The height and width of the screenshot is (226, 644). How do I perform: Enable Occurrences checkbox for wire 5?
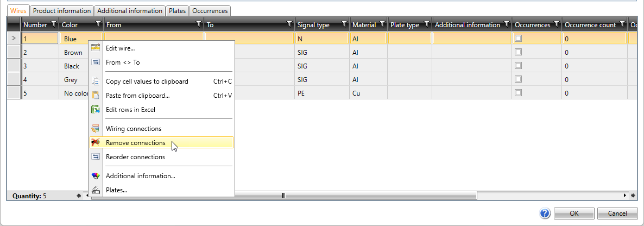pyautogui.click(x=519, y=93)
